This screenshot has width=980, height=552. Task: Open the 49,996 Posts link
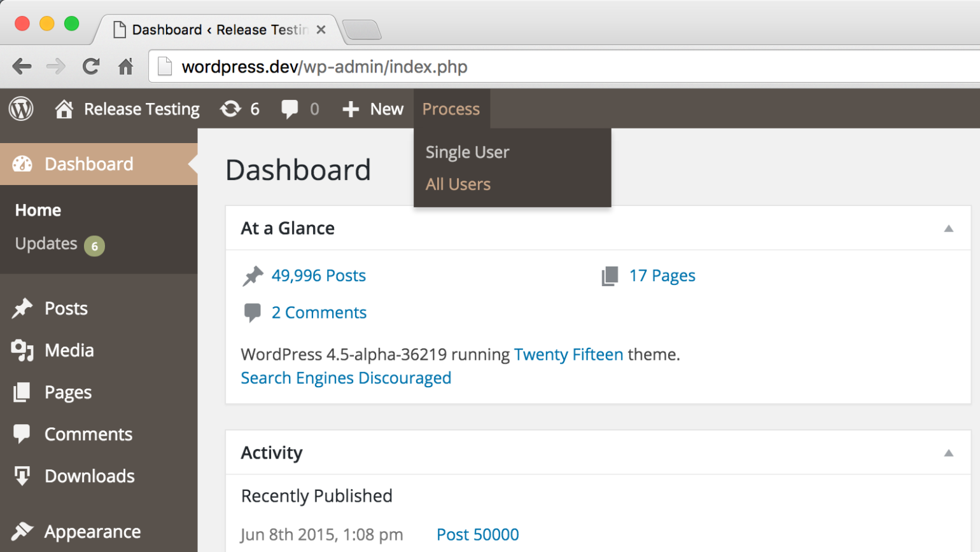(x=319, y=275)
